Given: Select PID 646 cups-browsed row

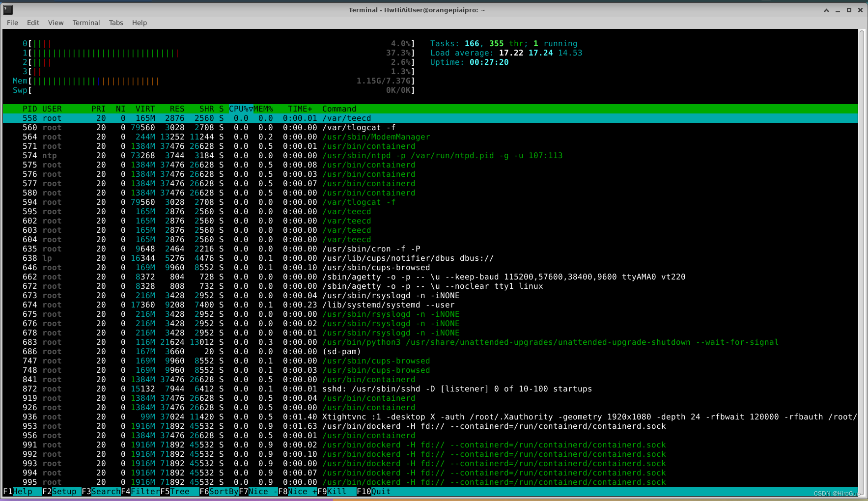Looking at the screenshot, I should click(430, 268).
